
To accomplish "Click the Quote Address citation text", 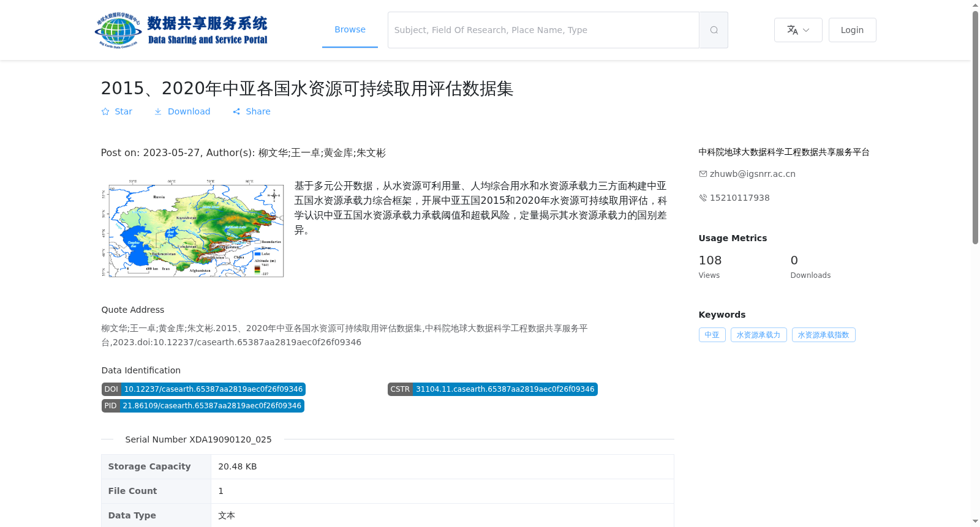I will [x=344, y=335].
